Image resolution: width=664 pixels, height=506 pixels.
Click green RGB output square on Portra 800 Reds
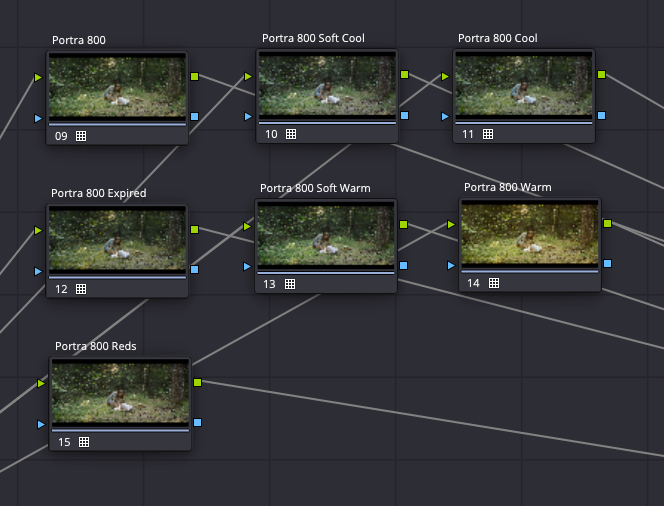197,382
